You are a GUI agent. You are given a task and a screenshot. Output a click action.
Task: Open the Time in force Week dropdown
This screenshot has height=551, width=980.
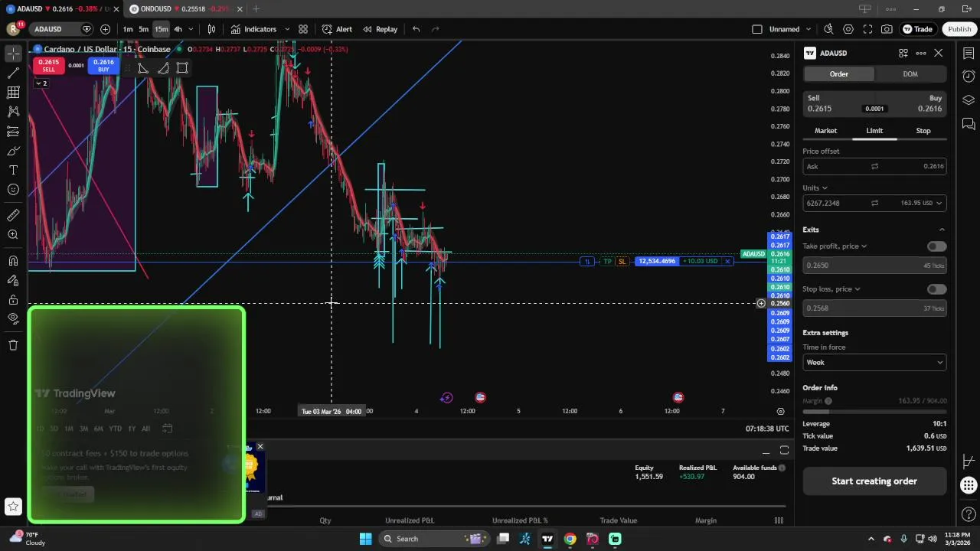coord(874,363)
